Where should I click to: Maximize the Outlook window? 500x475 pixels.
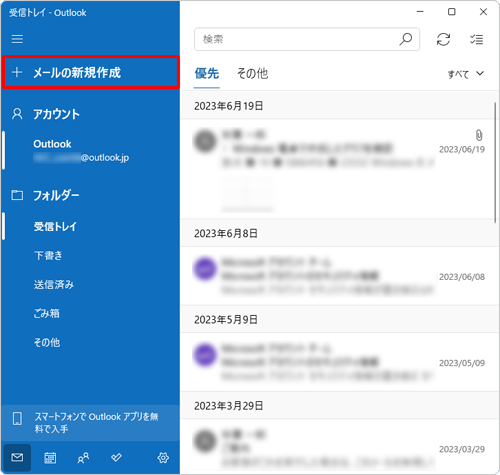point(452,12)
